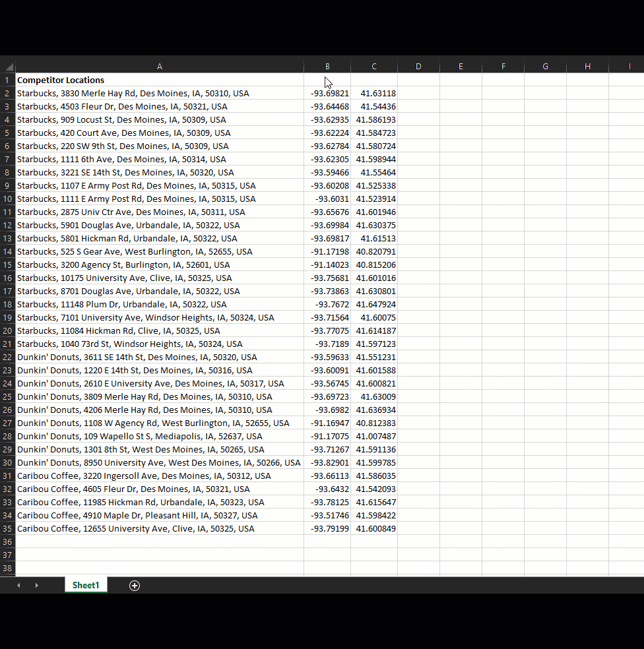Select the Competitor Locations title cell
Screen dimensions: 644x649
point(160,80)
